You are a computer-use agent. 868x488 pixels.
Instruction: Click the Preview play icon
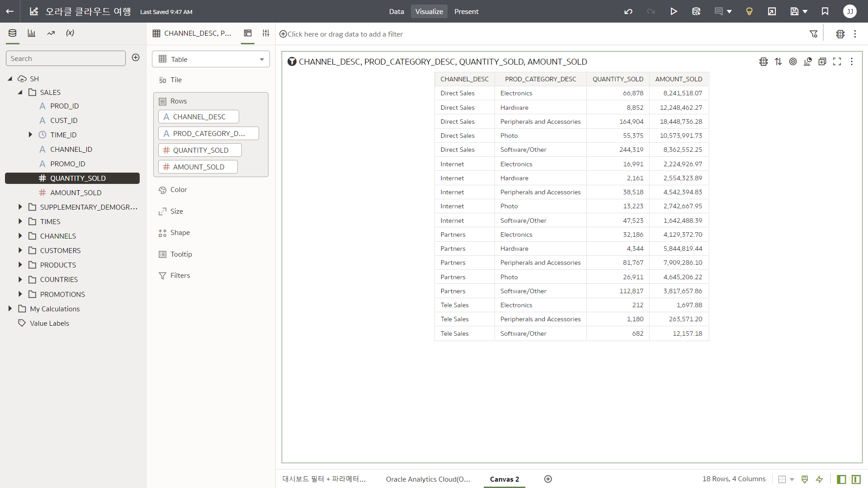(674, 11)
